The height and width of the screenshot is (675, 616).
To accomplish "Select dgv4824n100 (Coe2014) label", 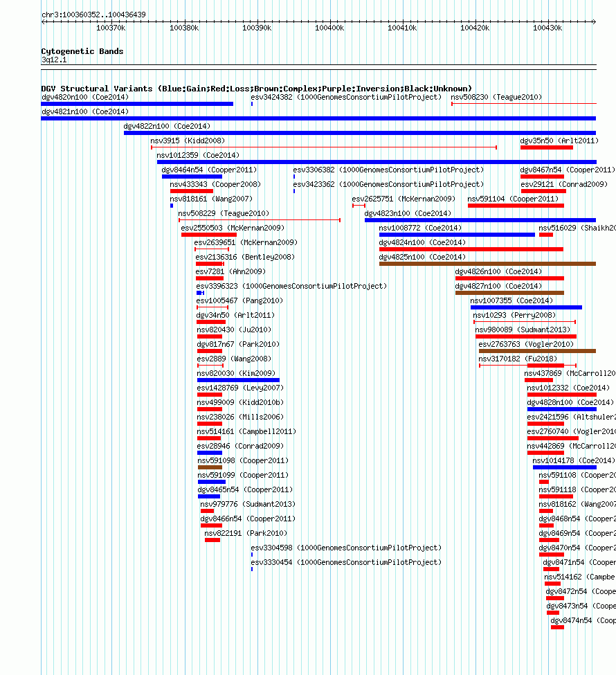I will [422, 243].
